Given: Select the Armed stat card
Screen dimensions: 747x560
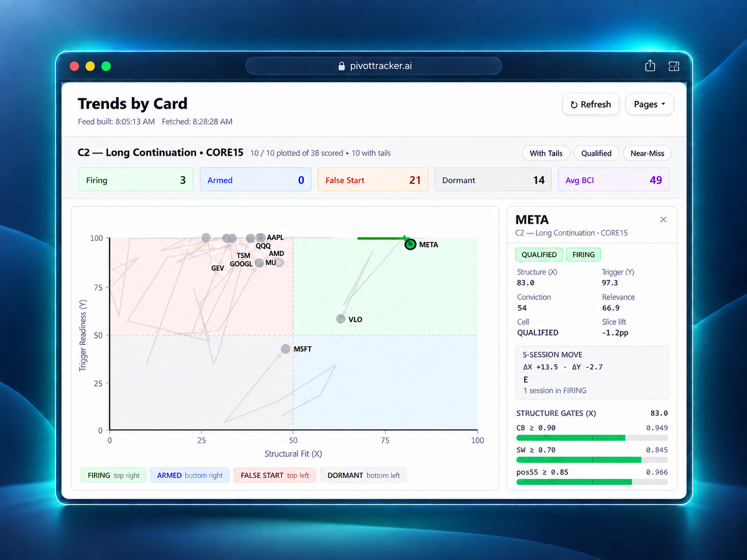Looking at the screenshot, I should tap(255, 180).
